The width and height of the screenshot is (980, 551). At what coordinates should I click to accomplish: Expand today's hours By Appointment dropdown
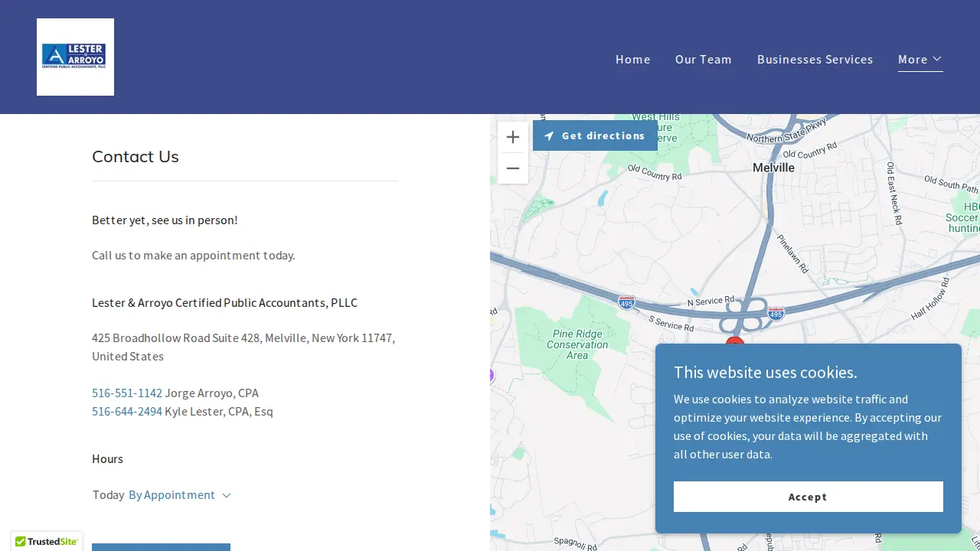point(180,495)
